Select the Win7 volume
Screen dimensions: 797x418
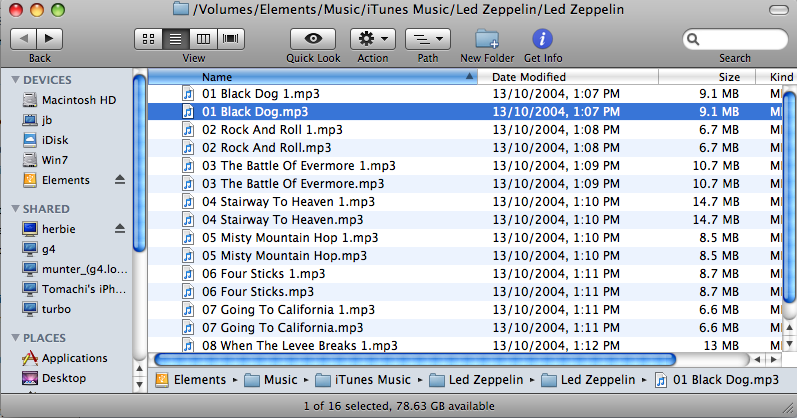(x=45, y=160)
